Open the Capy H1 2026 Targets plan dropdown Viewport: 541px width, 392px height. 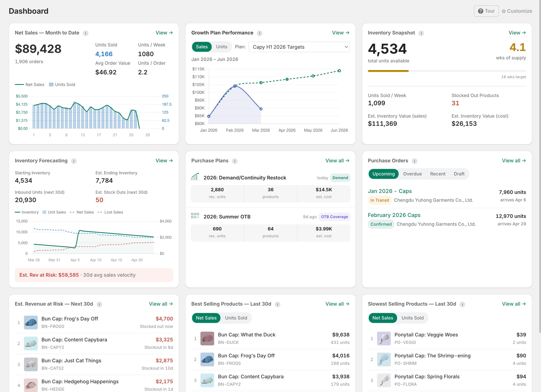(298, 47)
